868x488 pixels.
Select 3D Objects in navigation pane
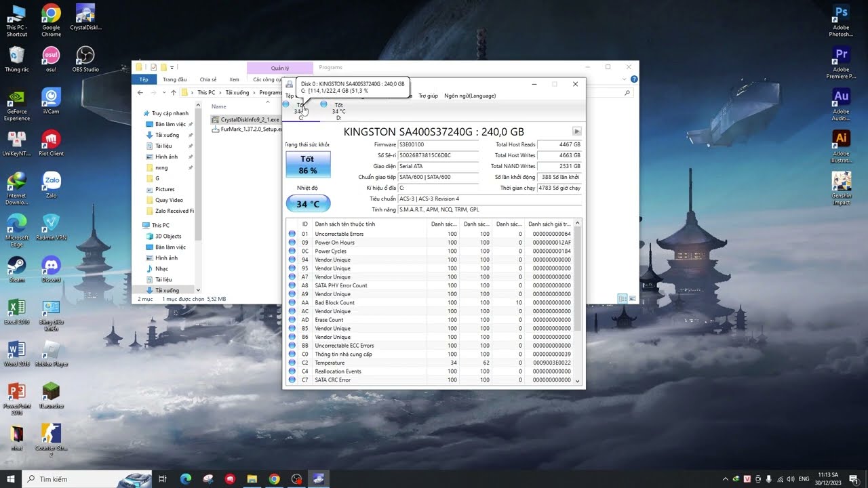click(x=168, y=236)
